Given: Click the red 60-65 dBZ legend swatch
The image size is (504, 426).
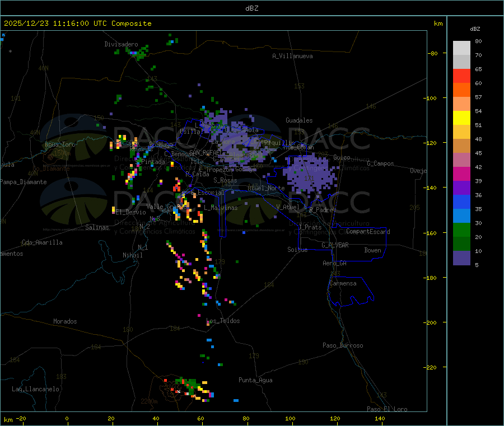Looking at the screenshot, I should point(461,76).
